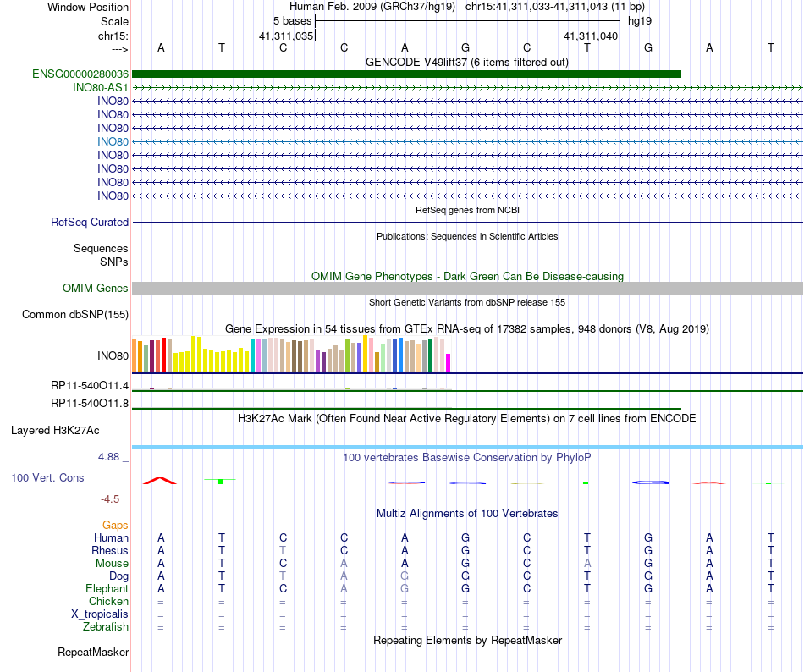Click the light-blue highlighted INO80 transcript label

point(113,141)
